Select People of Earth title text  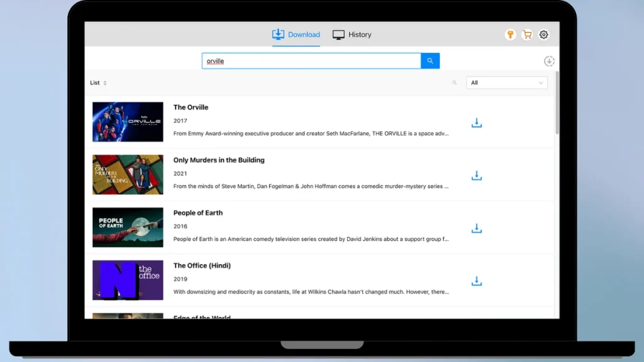point(198,212)
